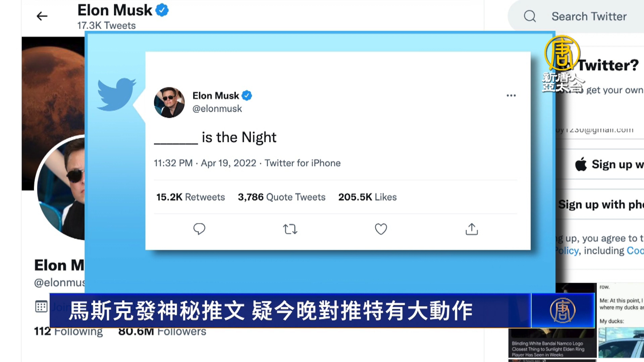This screenshot has height=362, width=644.
Task: Open the three-dot tweet options menu
Action: coord(511,96)
